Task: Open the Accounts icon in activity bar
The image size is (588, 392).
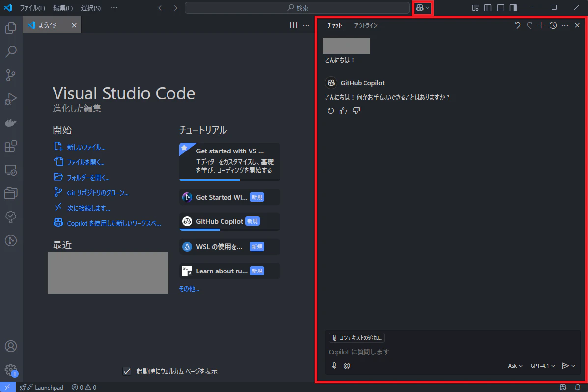Action: pos(11,346)
